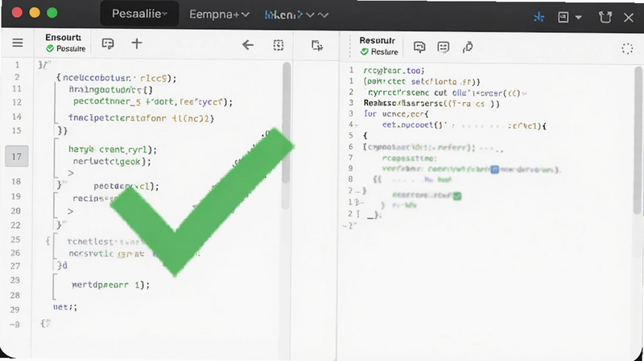Add new item with plus icon
The image size is (644, 361).
(137, 43)
